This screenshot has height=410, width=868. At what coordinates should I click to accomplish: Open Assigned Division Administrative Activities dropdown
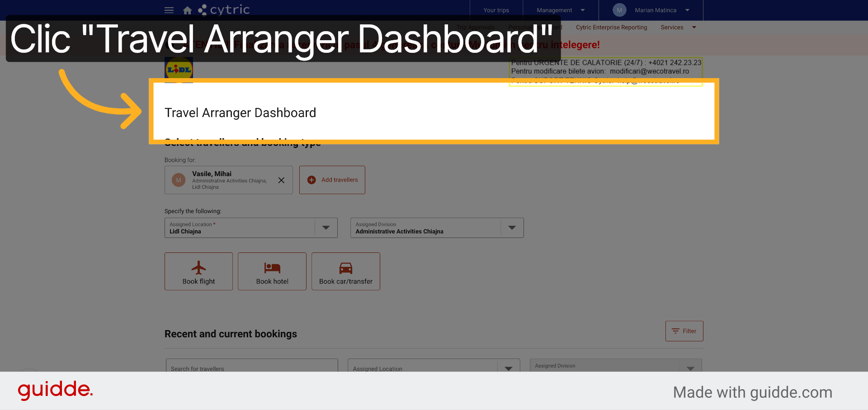(437, 228)
